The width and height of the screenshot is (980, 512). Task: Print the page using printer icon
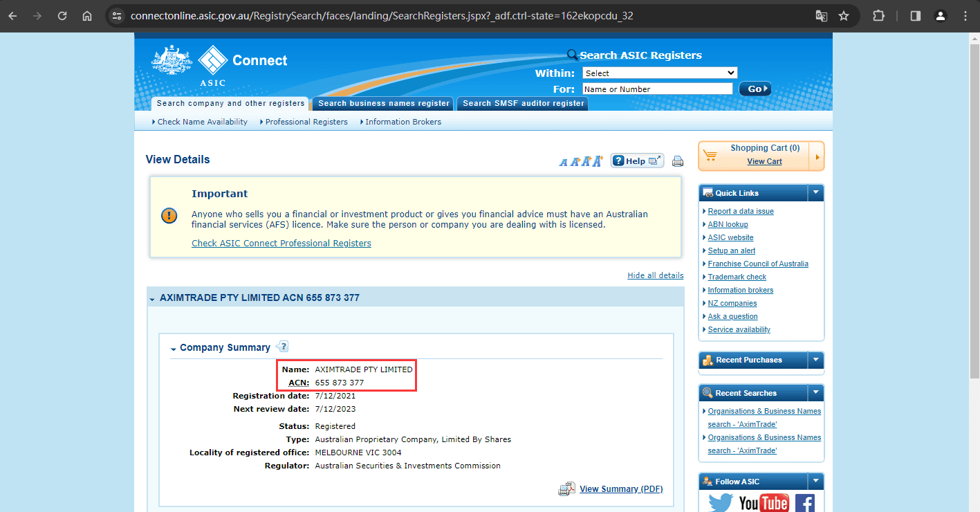(678, 161)
